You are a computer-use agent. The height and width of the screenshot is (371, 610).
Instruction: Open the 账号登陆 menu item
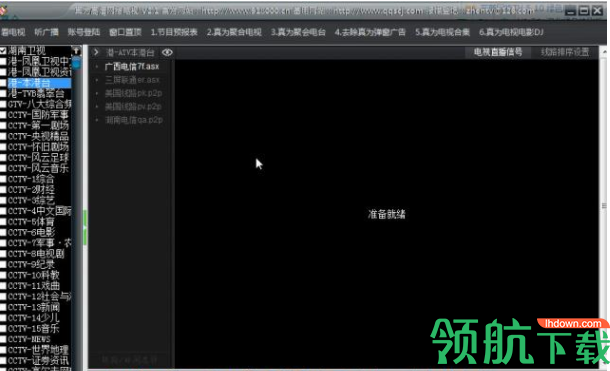point(84,32)
